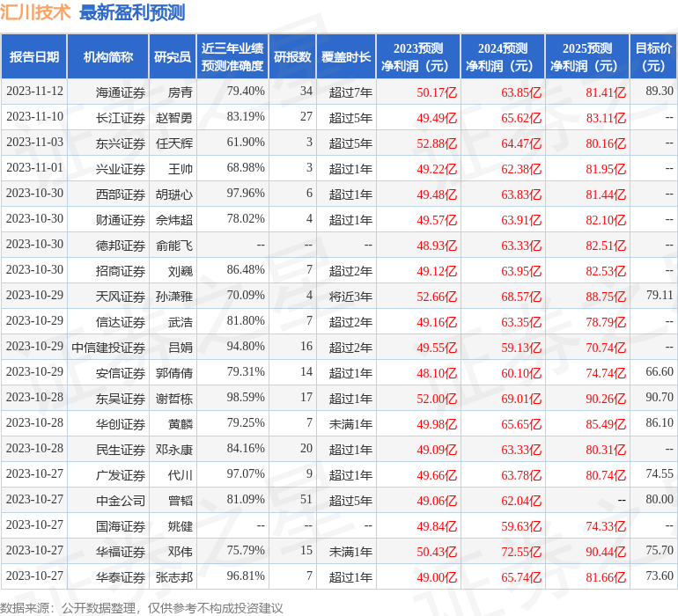Click the 安信证券 institution cell
Screen dimensions: 678x616
pyautogui.click(x=121, y=372)
